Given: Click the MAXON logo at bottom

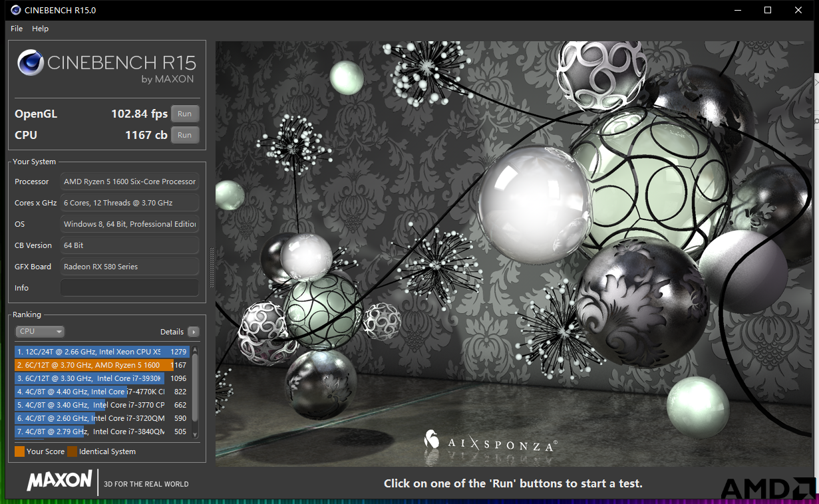Looking at the screenshot, I should (59, 481).
